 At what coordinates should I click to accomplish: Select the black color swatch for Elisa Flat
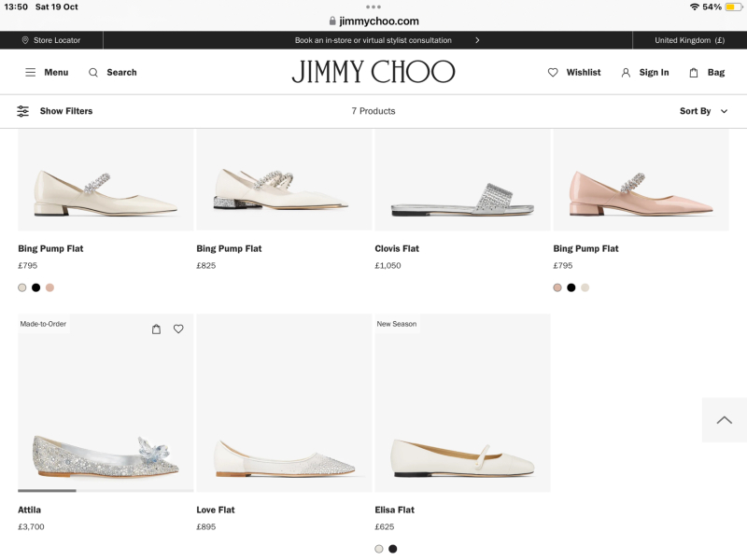[391, 548]
